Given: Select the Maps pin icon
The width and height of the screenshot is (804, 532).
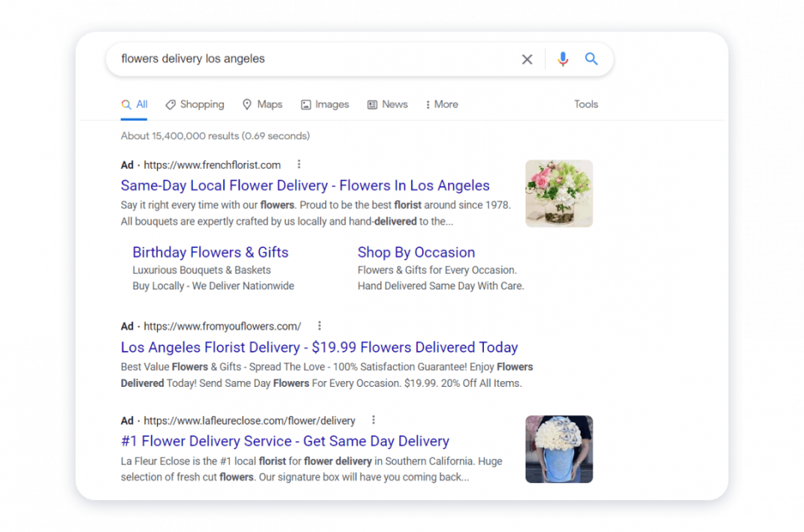Looking at the screenshot, I should [x=246, y=104].
